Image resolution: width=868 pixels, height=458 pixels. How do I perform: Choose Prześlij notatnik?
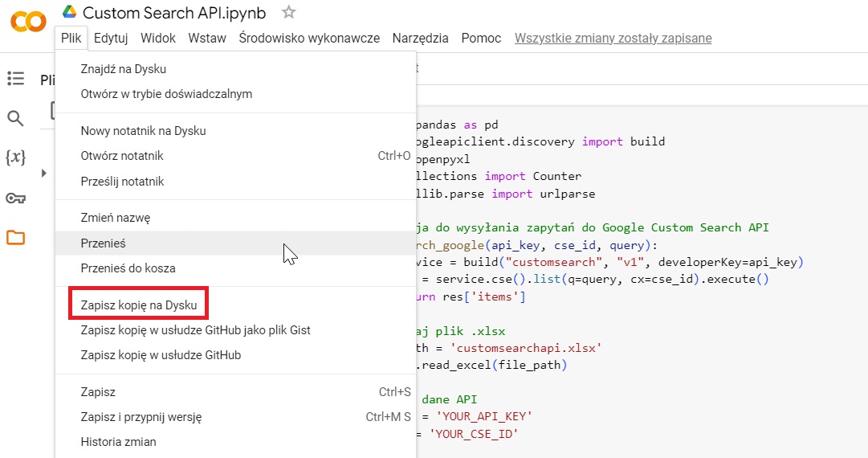click(236, 181)
